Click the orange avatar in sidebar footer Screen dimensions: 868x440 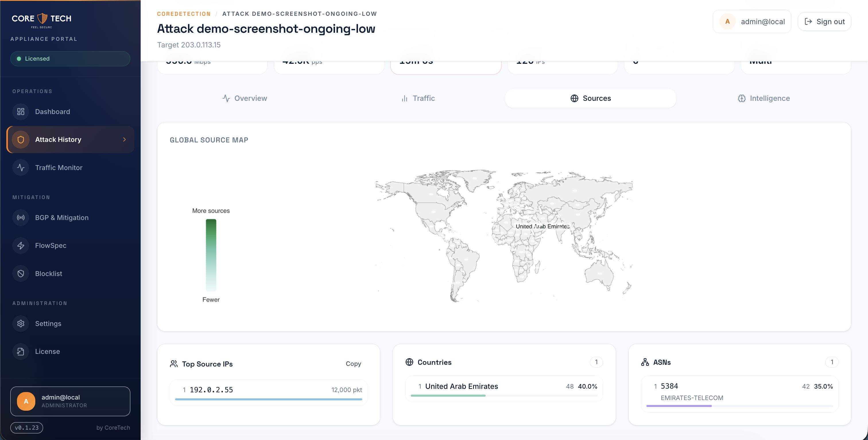coord(26,401)
